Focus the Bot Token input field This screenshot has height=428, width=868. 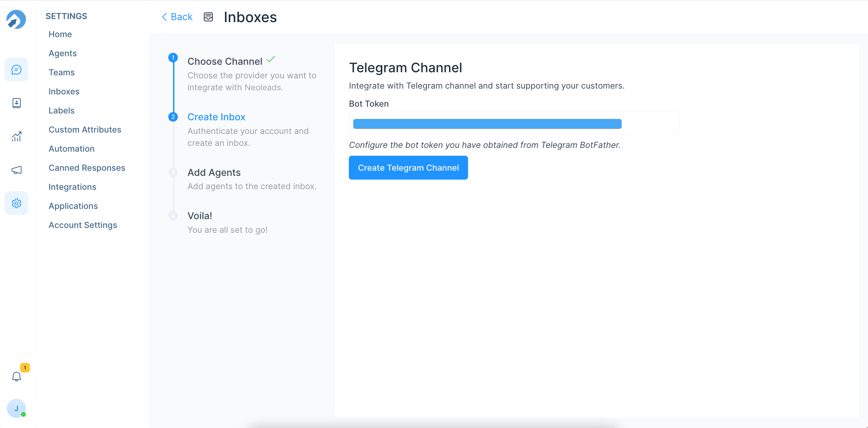(514, 123)
